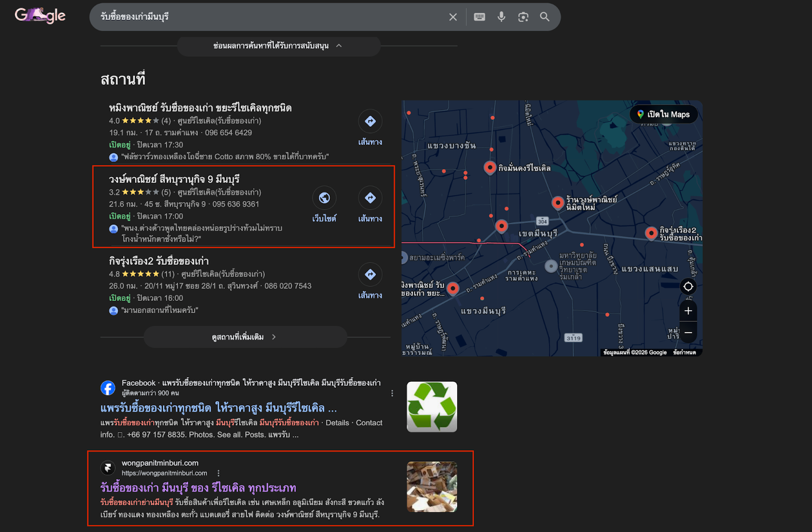Viewport: 812px width, 532px height.
Task: Select the กิจรุ่งเรือง2 map pin
Action: click(651, 233)
